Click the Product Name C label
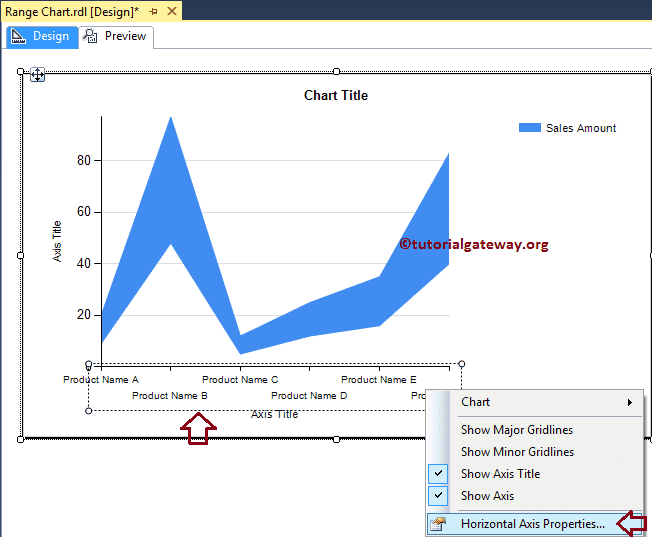 pos(240,380)
